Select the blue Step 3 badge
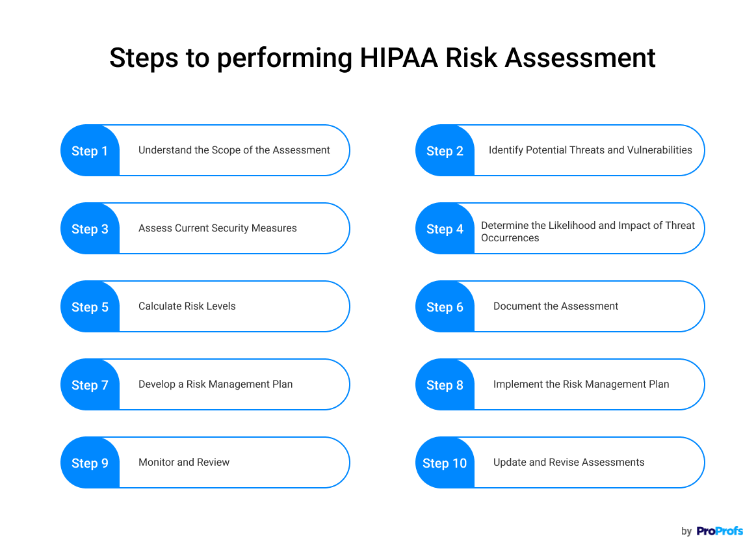 point(90,229)
